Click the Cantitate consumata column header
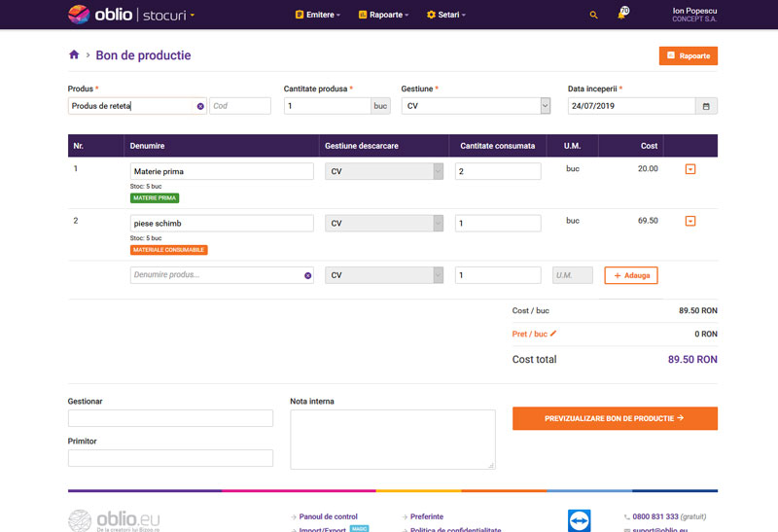This screenshot has width=778, height=532. click(x=497, y=146)
